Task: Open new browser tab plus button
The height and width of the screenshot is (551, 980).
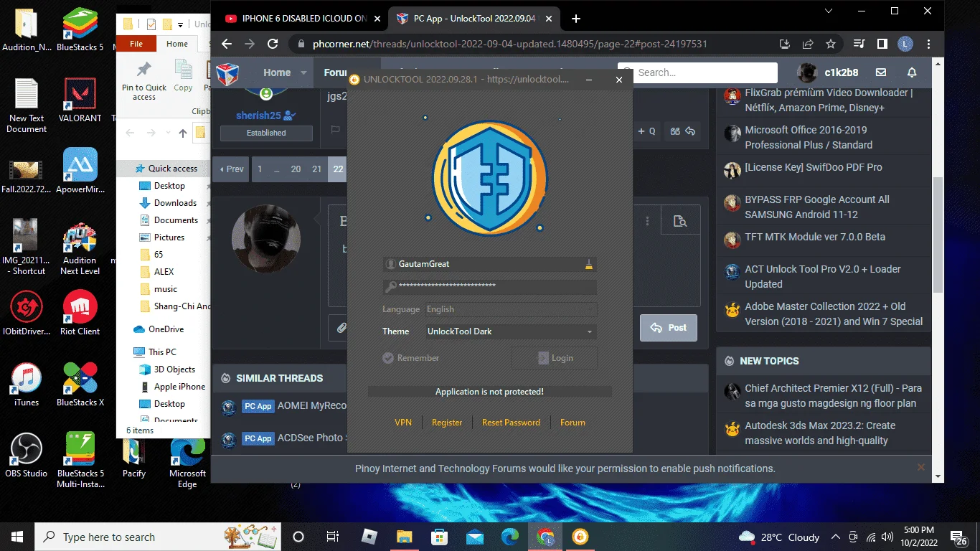Action: pos(575,19)
